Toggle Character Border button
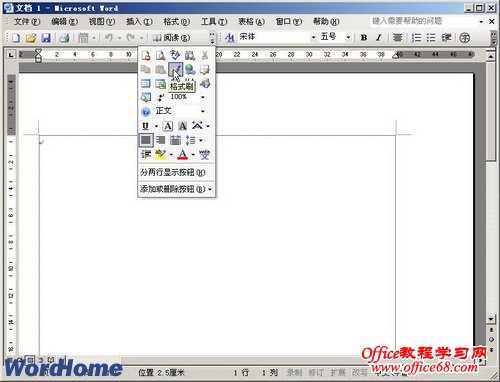This screenshot has width=500, height=382. coord(168,126)
